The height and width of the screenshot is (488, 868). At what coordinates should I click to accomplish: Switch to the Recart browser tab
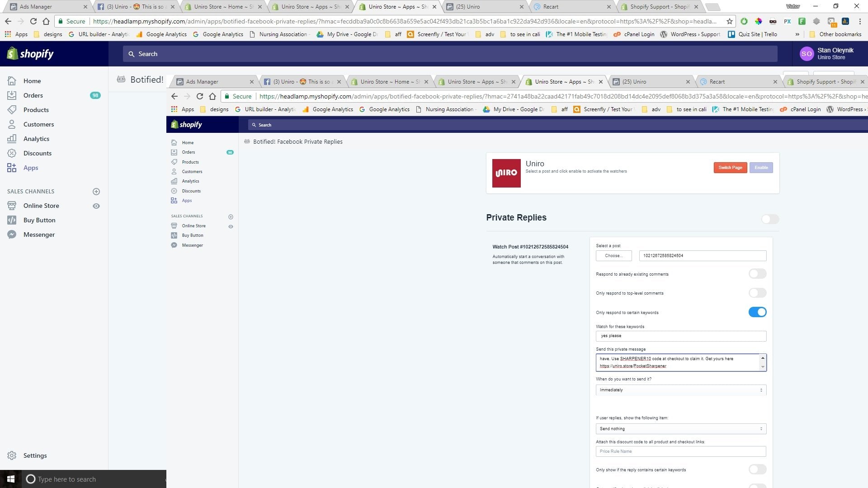551,7
